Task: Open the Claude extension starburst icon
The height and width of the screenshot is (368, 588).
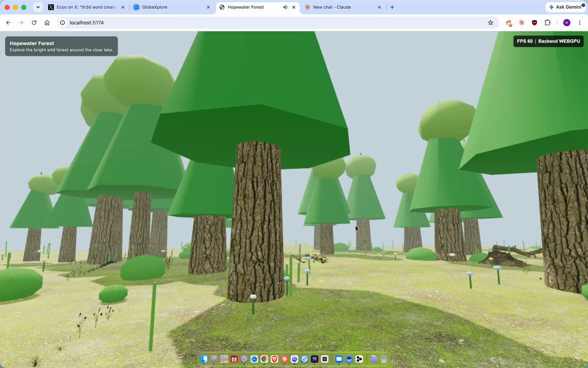Action: tap(521, 23)
